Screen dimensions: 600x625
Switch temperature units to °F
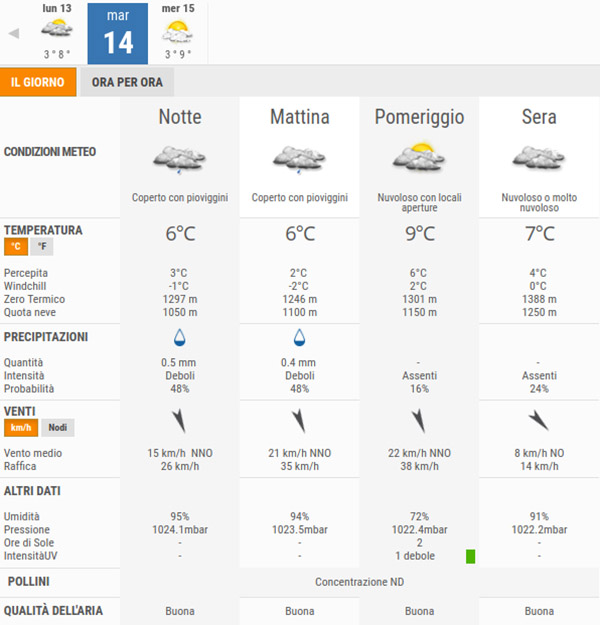pyautogui.click(x=42, y=246)
